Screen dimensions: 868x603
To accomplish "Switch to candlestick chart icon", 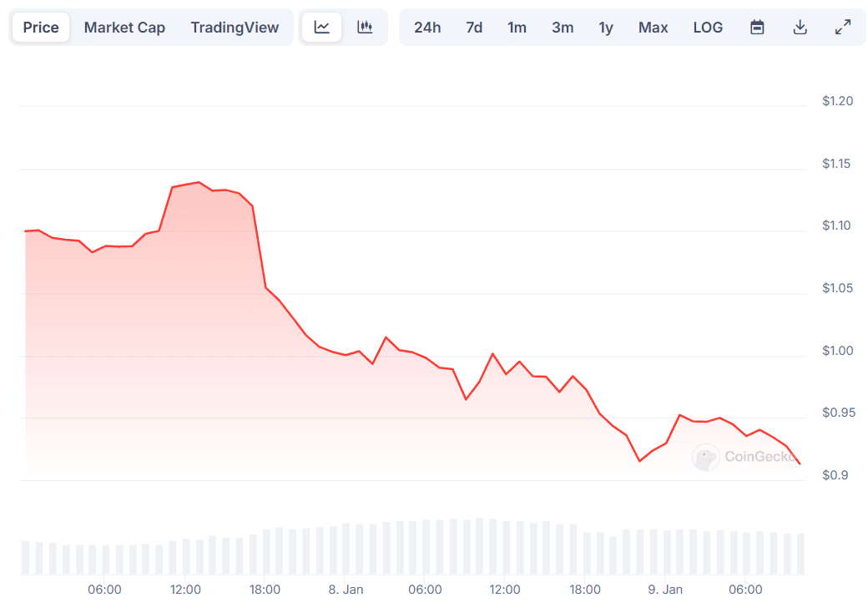I will point(365,28).
